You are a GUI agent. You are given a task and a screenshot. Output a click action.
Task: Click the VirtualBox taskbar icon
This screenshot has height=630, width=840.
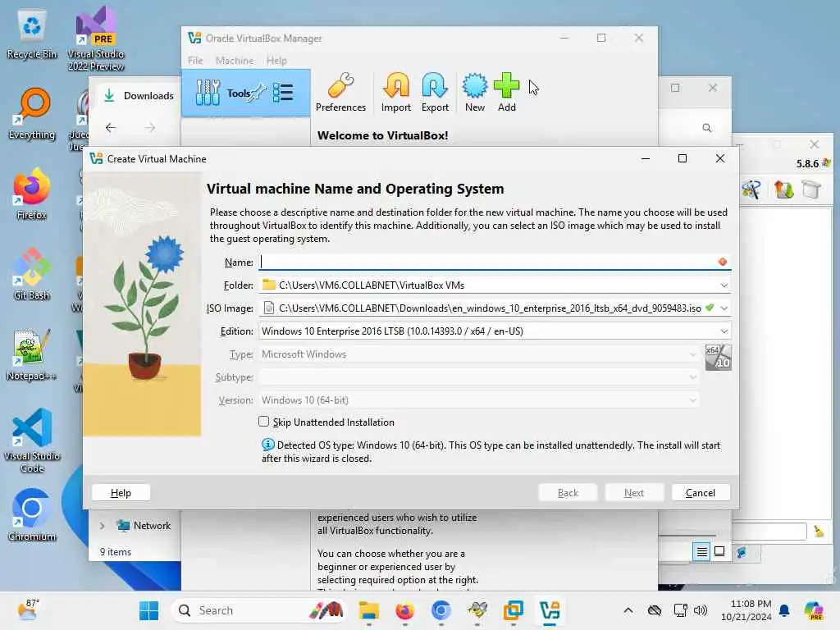point(550,610)
